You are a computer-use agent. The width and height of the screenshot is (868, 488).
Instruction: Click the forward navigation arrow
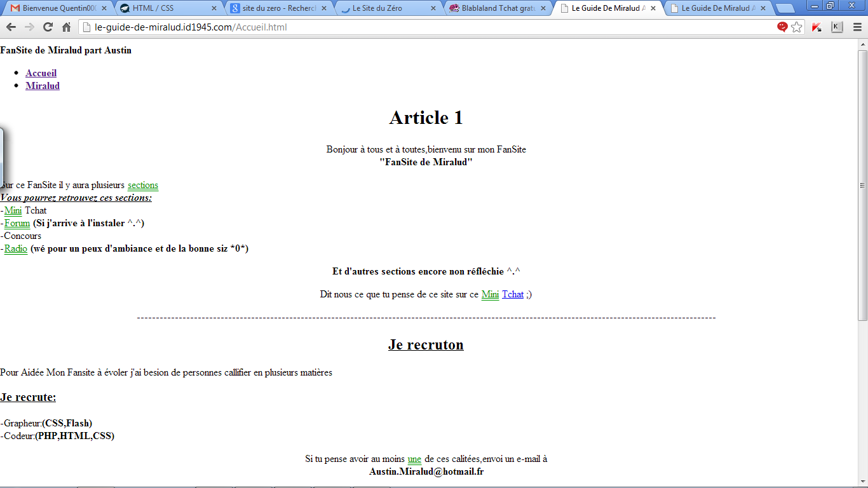click(29, 27)
